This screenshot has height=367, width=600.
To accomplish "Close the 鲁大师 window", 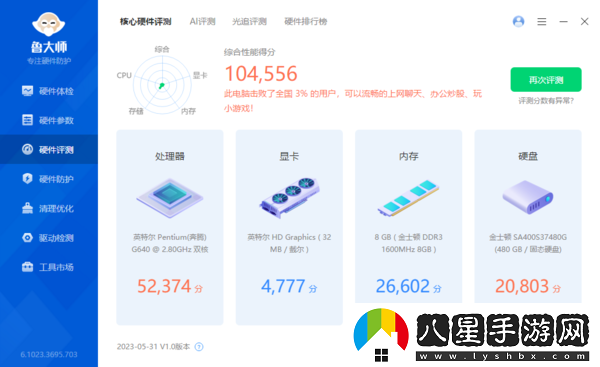I will pyautogui.click(x=584, y=21).
